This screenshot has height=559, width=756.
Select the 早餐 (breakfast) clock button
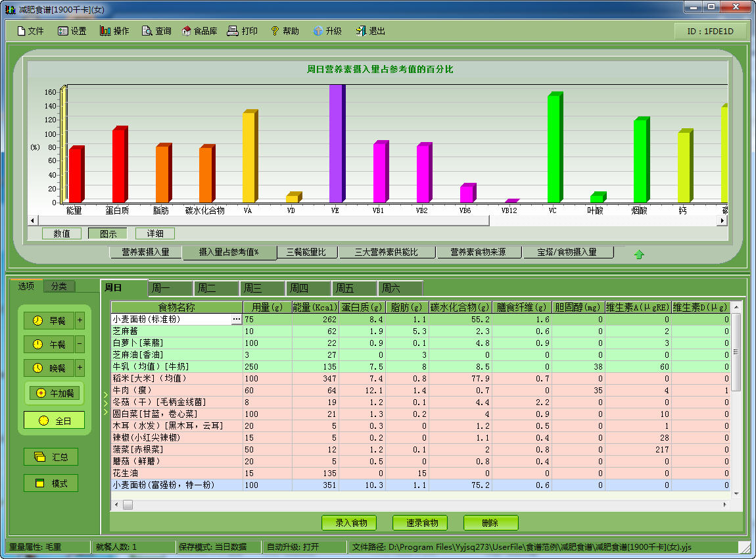pos(50,321)
